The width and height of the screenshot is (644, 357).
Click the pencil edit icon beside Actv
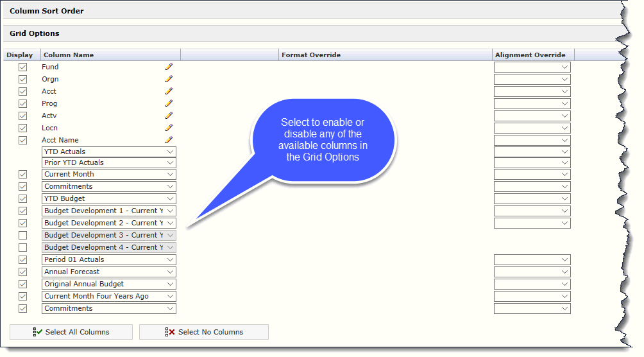tap(169, 116)
